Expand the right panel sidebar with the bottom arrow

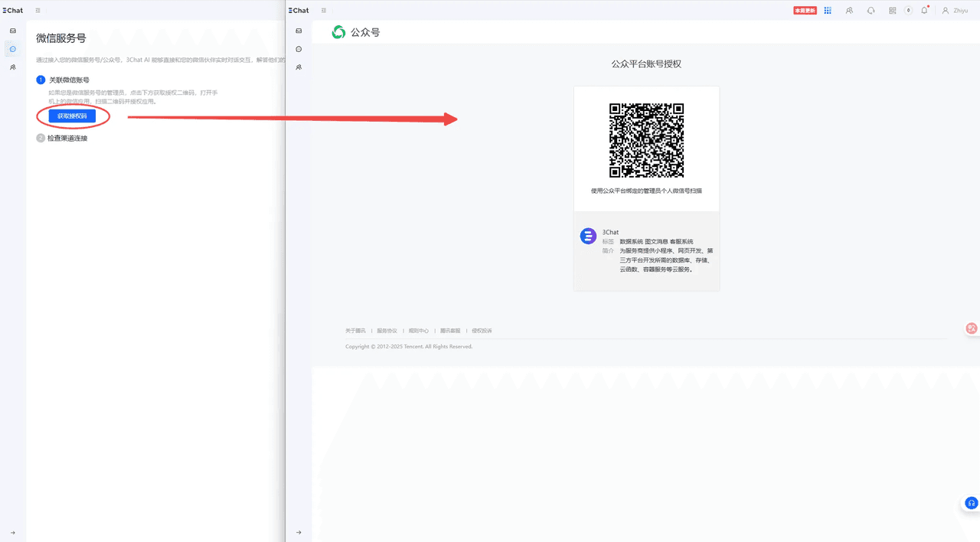(299, 532)
